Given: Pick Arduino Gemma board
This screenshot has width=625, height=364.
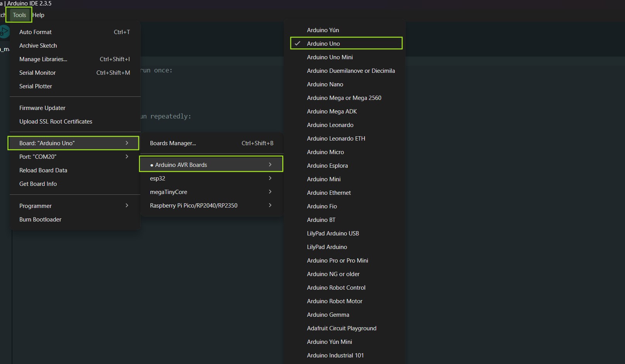Looking at the screenshot, I should point(345,315).
